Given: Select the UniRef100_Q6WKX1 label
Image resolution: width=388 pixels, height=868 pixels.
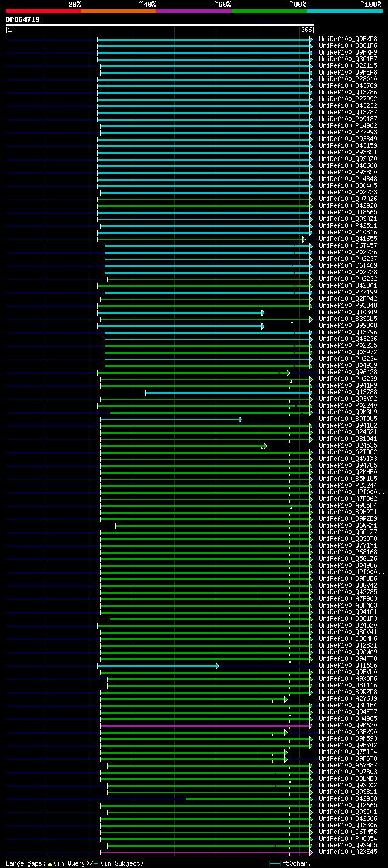Looking at the screenshot, I should tap(348, 526).
